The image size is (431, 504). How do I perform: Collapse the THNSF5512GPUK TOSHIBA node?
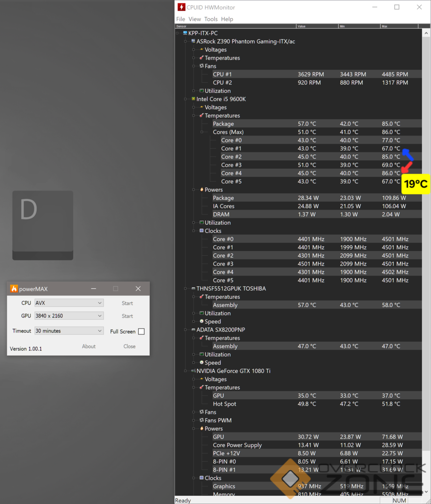pyautogui.click(x=185, y=288)
